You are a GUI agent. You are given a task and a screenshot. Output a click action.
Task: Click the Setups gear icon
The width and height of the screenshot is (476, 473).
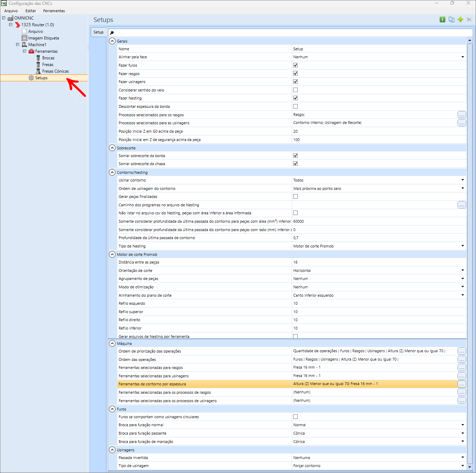tap(31, 78)
